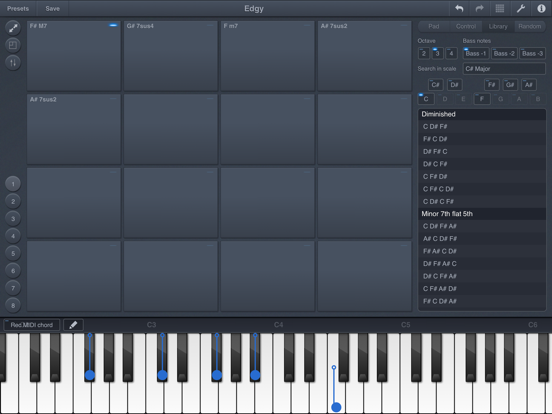
Task: Open the pad grid view icon
Action: pyautogui.click(x=500, y=8)
